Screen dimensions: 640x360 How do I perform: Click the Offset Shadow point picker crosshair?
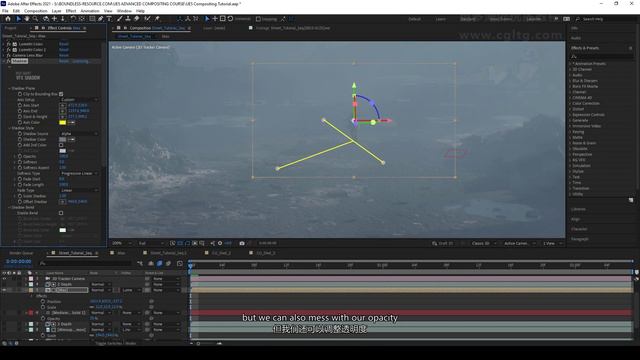(x=62, y=202)
